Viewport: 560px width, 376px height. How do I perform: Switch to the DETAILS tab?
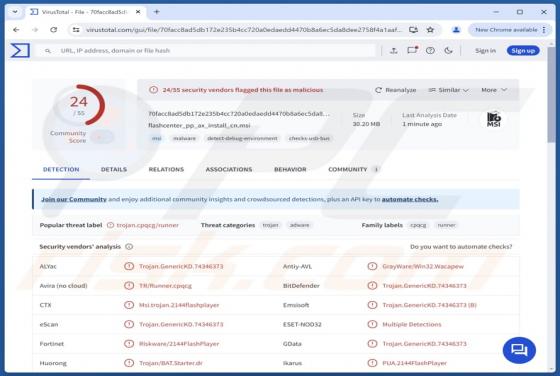[114, 169]
